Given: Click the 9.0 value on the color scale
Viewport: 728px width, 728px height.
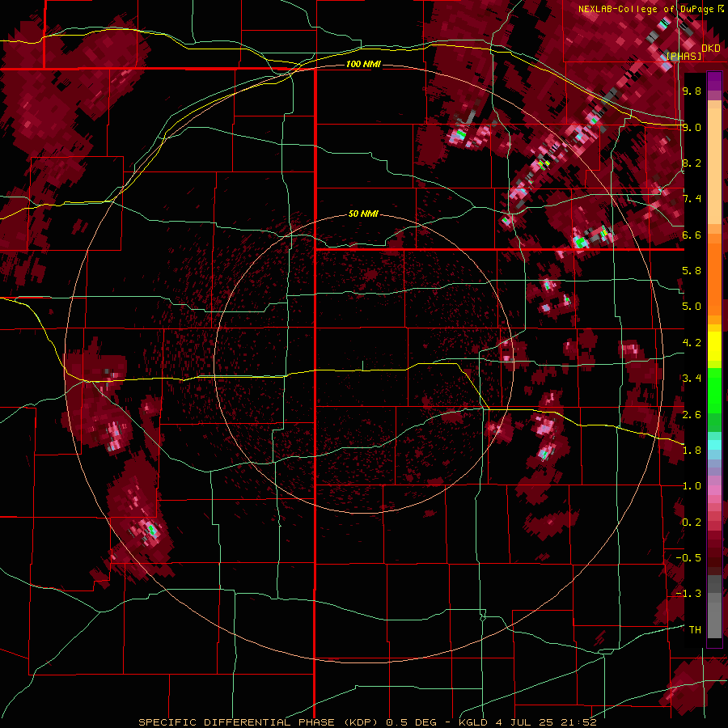Looking at the screenshot, I should click(692, 127).
